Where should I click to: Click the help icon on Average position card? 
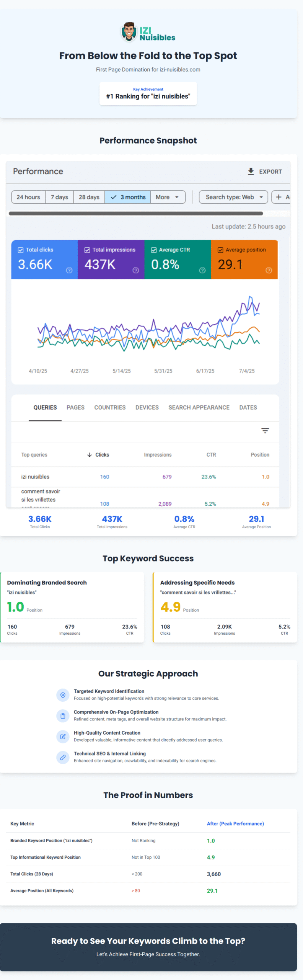point(269,270)
